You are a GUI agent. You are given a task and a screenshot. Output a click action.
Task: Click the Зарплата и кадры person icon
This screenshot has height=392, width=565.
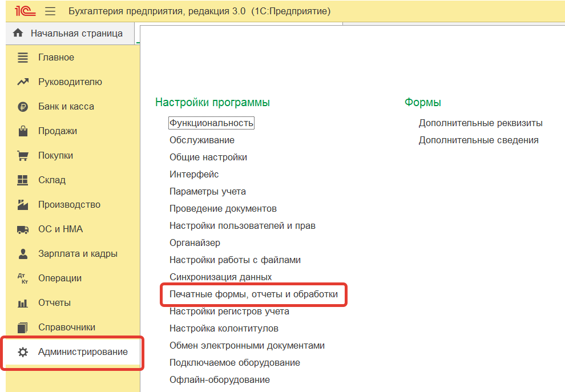pos(23,254)
